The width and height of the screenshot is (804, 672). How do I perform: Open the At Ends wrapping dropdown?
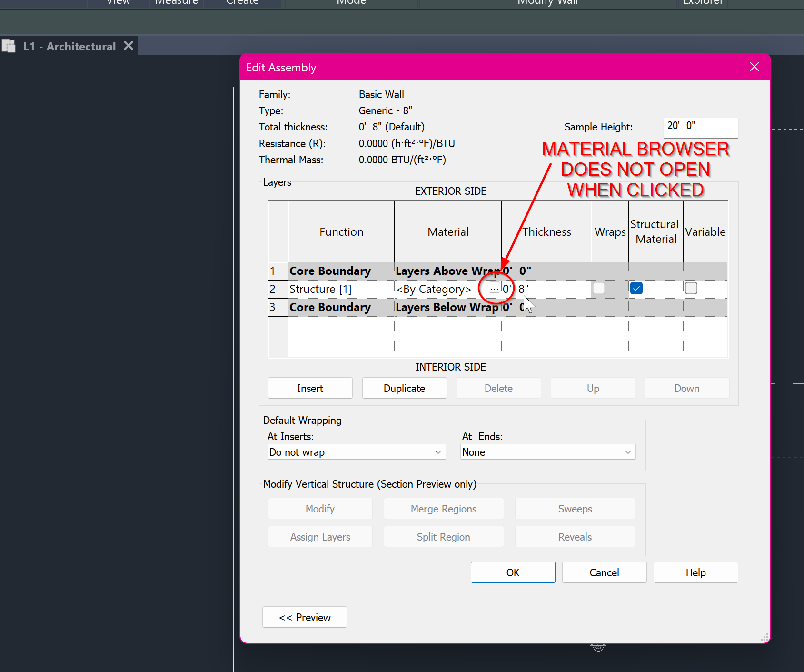[548, 452]
